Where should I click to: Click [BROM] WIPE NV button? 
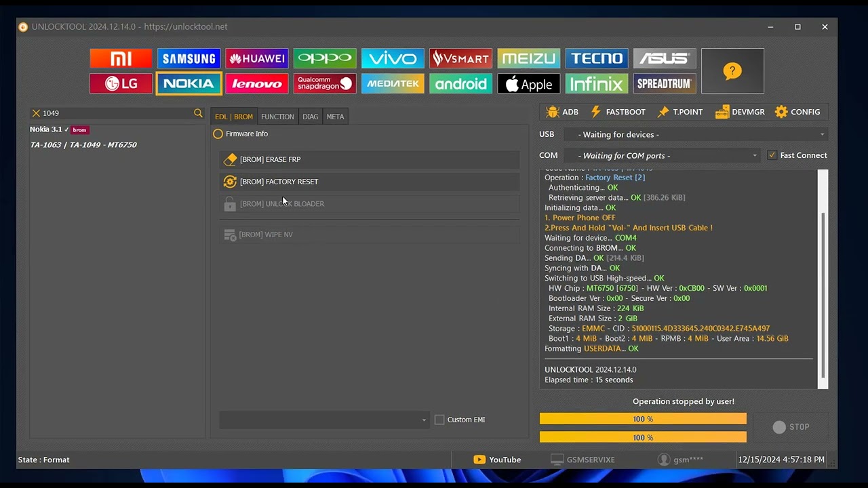(370, 235)
